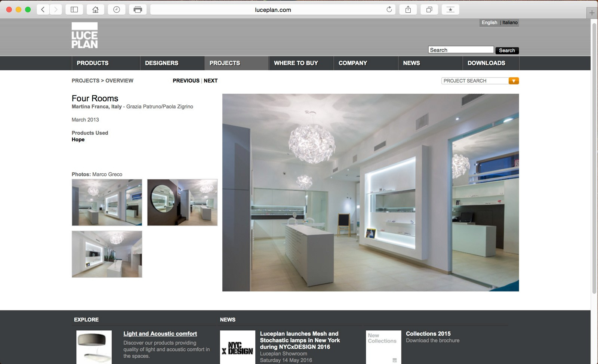Image resolution: width=598 pixels, height=364 pixels.
Task: Toggle the Safari sidebar panel icon
Action: point(74,10)
